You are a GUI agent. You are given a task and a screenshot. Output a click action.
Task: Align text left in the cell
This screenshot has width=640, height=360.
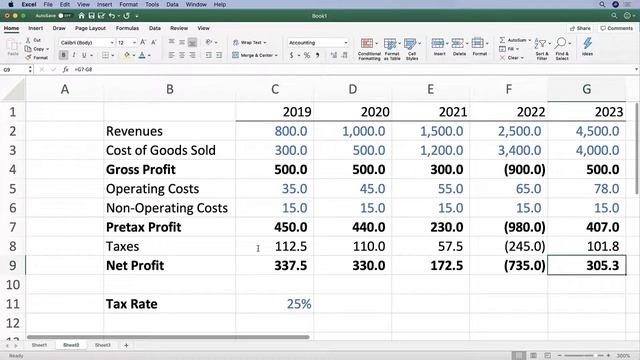coord(171,55)
